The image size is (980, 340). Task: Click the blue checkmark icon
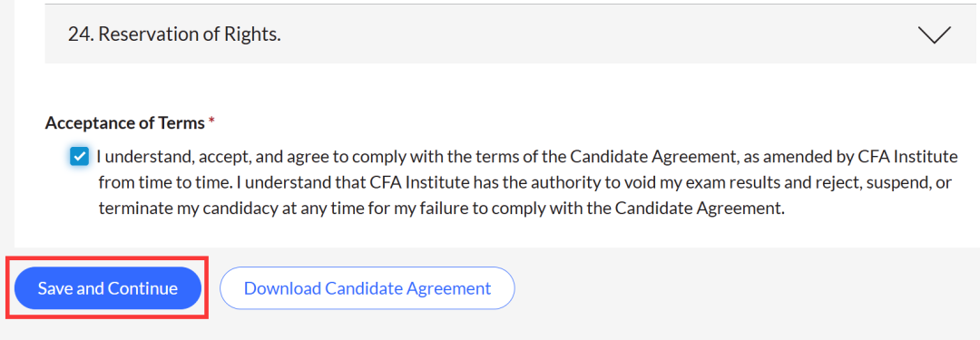click(x=79, y=156)
